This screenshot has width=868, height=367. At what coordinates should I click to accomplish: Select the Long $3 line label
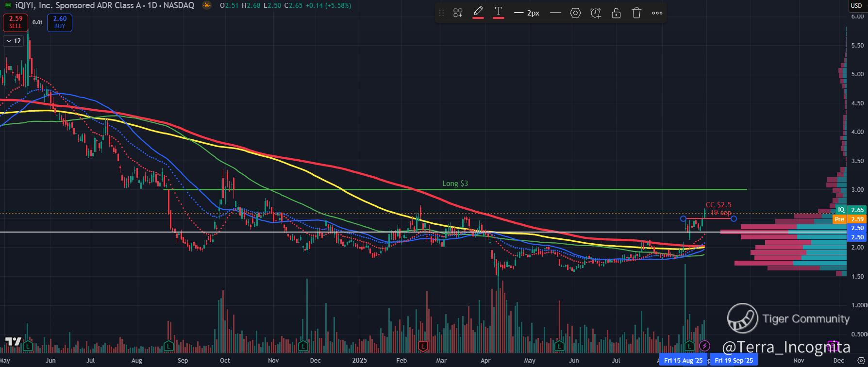[455, 183]
